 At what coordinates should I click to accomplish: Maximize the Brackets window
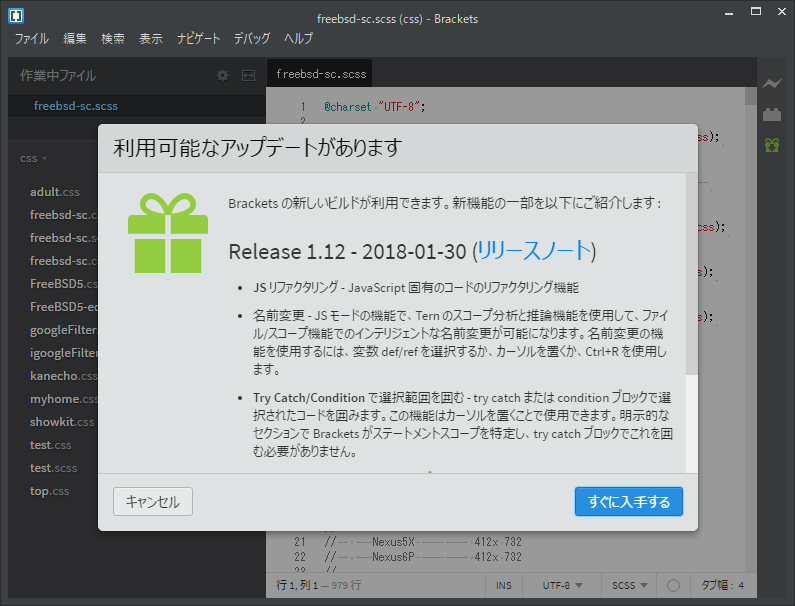pos(756,12)
